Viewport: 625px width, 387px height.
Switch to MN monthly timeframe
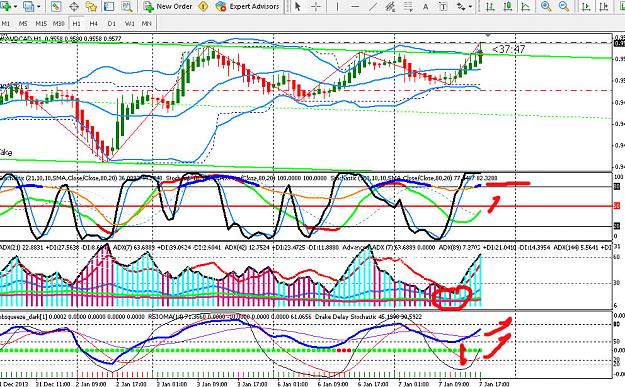point(147,24)
